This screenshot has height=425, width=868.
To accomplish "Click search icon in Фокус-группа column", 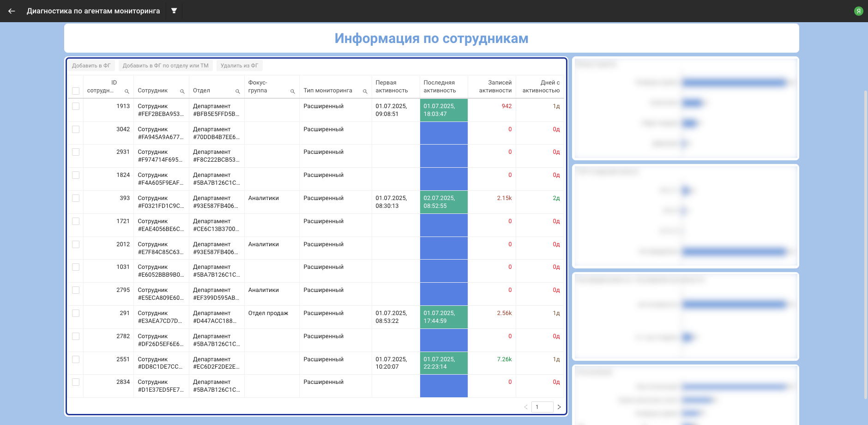I will click(x=292, y=91).
